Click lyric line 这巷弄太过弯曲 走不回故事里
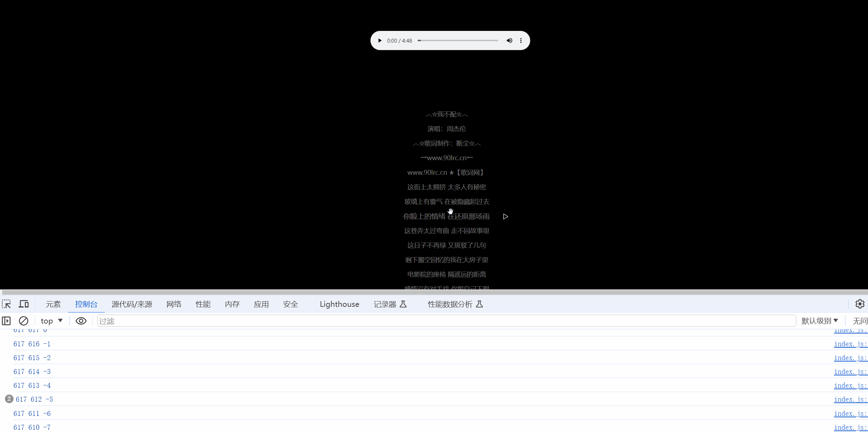 pyautogui.click(x=446, y=231)
